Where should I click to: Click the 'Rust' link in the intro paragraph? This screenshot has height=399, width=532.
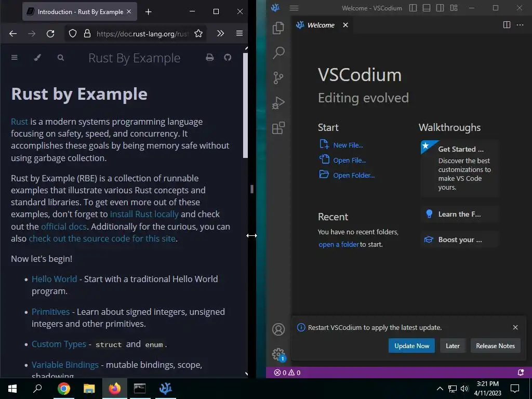pyautogui.click(x=19, y=122)
